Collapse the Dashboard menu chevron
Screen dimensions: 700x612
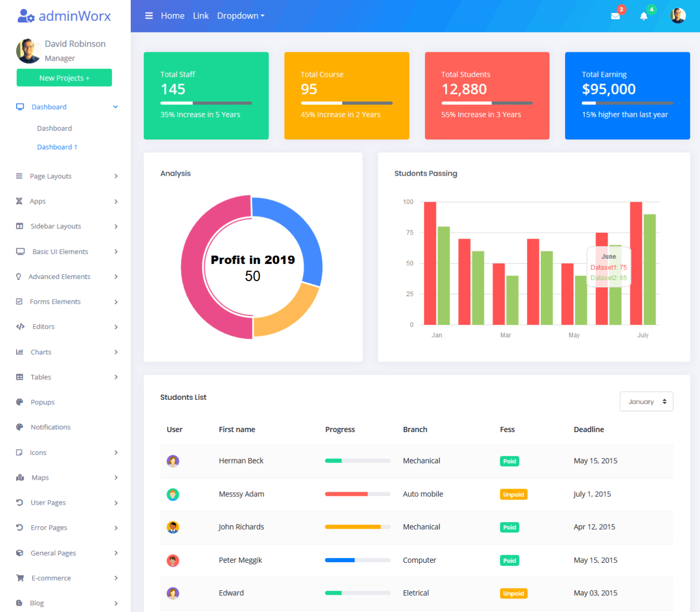(116, 107)
